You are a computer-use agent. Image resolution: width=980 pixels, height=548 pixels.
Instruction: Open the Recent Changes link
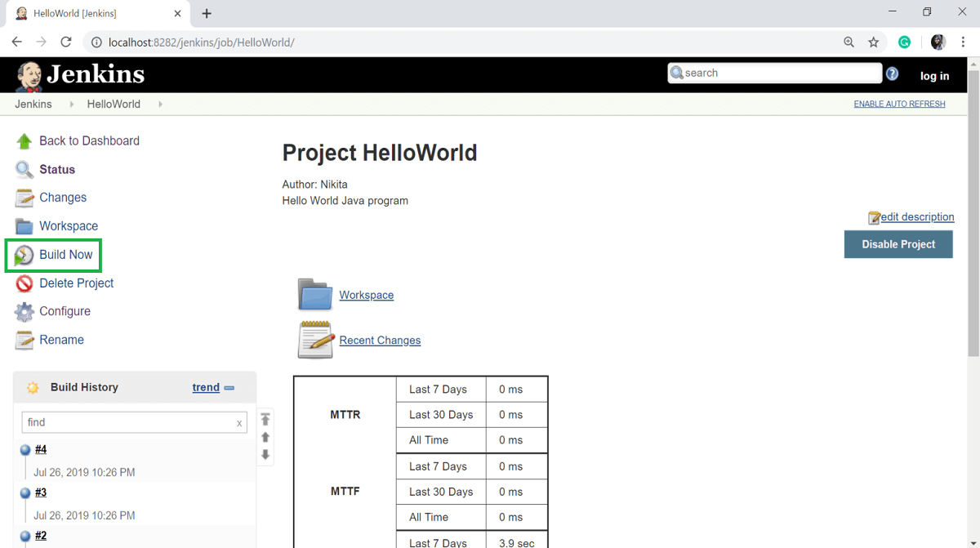[x=380, y=341]
